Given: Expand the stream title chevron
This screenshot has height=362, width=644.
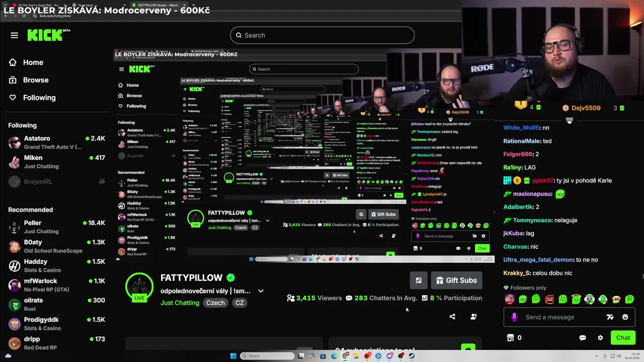Looking at the screenshot, I should point(261,291).
